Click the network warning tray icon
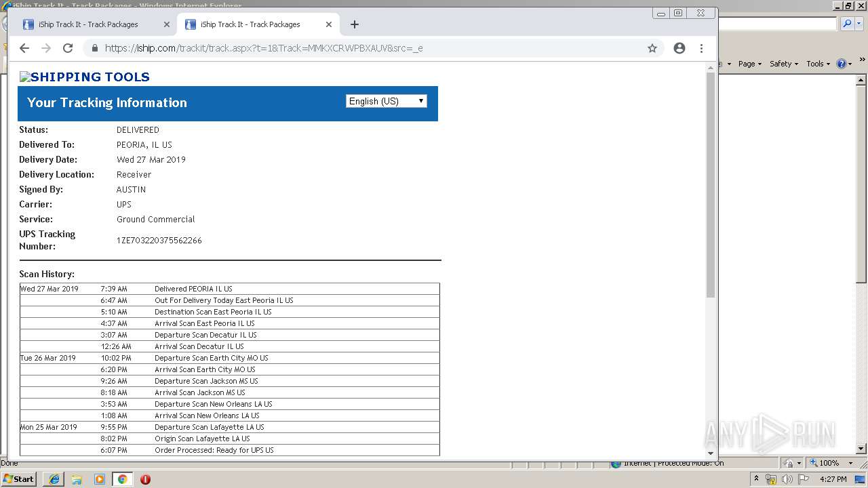The image size is (868, 488). (x=771, y=479)
